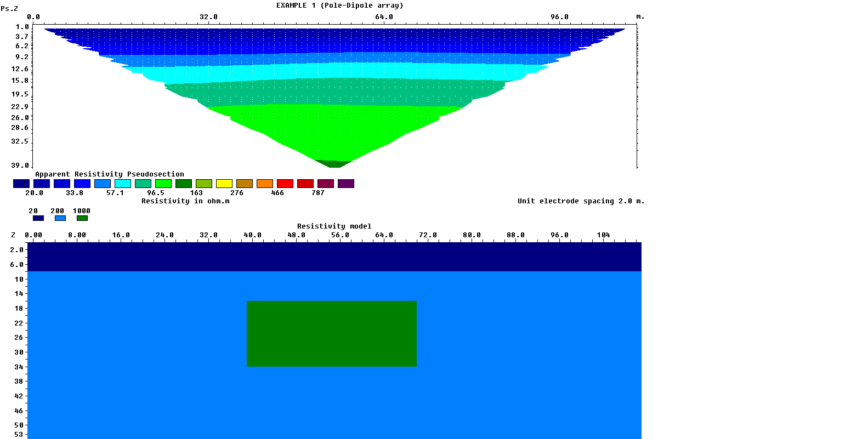Click the model legend value '1000'
868x439 pixels.
point(82,211)
